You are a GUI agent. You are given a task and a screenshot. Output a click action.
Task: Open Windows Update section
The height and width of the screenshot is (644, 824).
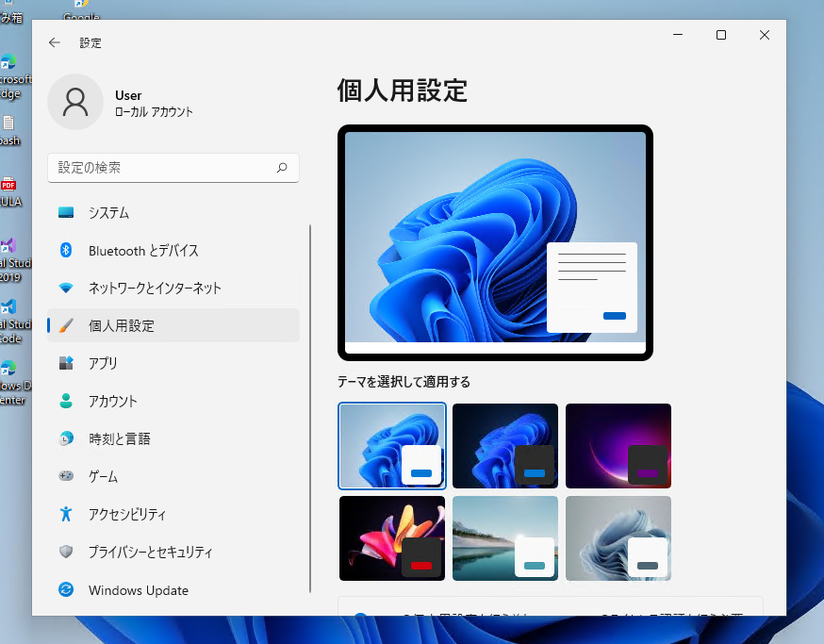(138, 590)
